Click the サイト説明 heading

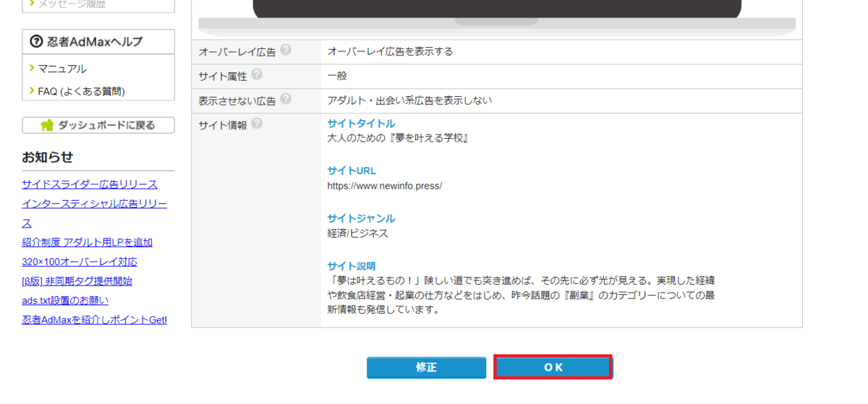point(352,266)
